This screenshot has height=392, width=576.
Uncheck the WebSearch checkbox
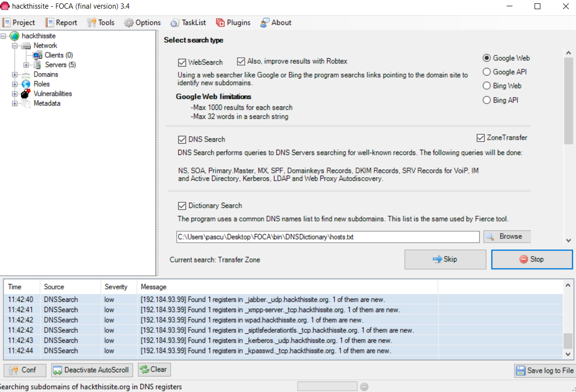point(182,63)
